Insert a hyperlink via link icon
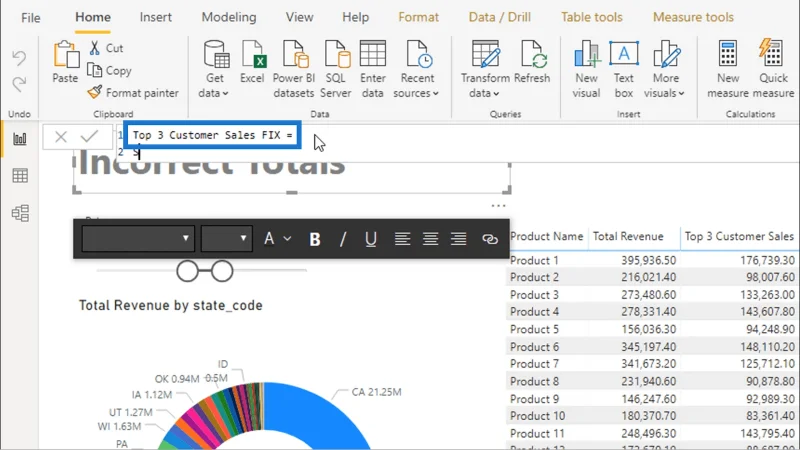The image size is (800, 450). [x=490, y=239]
